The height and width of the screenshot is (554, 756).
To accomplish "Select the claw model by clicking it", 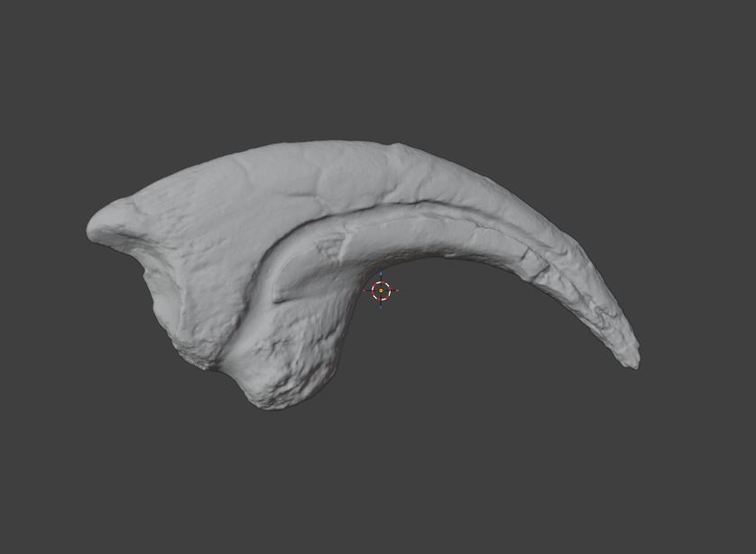I will pos(271,226).
